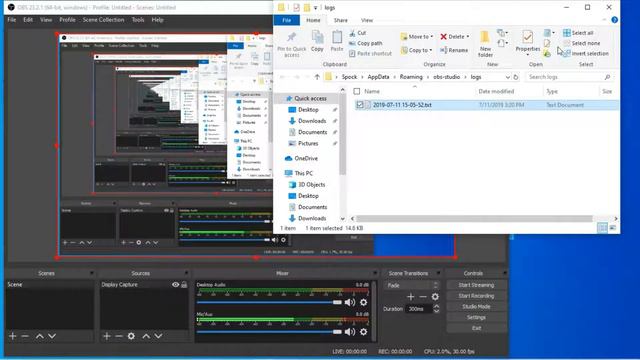The height and width of the screenshot is (360, 640).
Task: Click Select all in Select group
Action: 578,33
